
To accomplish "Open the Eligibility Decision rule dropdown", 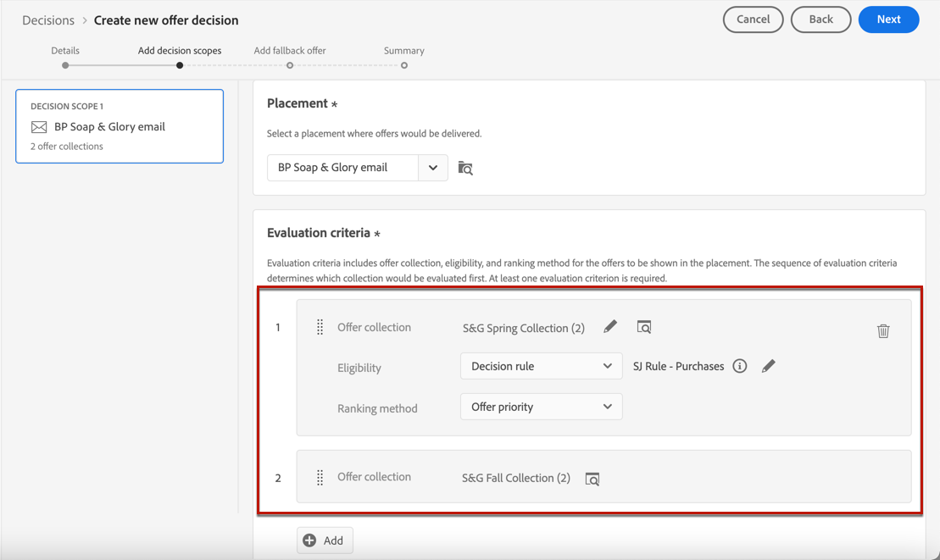I will tap(542, 366).
